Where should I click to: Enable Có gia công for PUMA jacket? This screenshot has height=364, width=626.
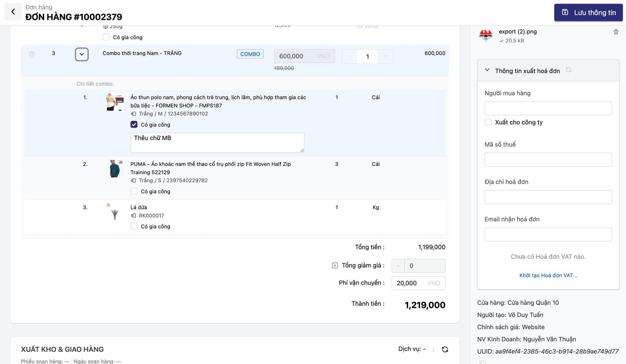pos(134,191)
